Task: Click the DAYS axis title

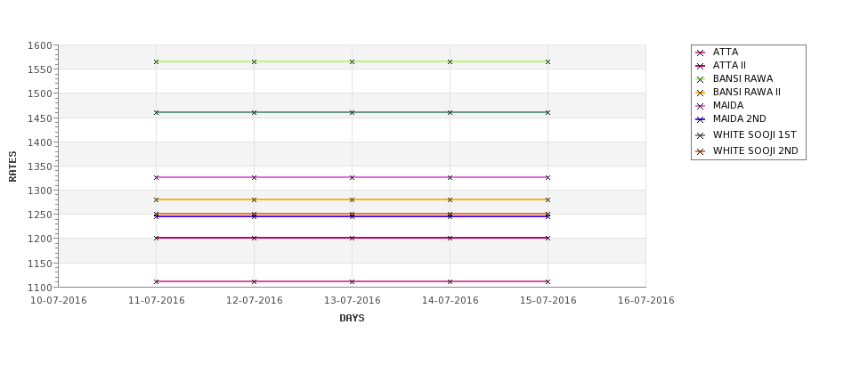Action: pyautogui.click(x=352, y=318)
